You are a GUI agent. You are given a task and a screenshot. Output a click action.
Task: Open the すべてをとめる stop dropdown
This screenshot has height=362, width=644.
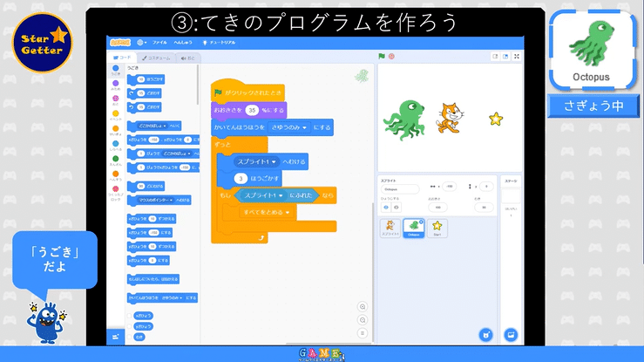pyautogui.click(x=267, y=213)
